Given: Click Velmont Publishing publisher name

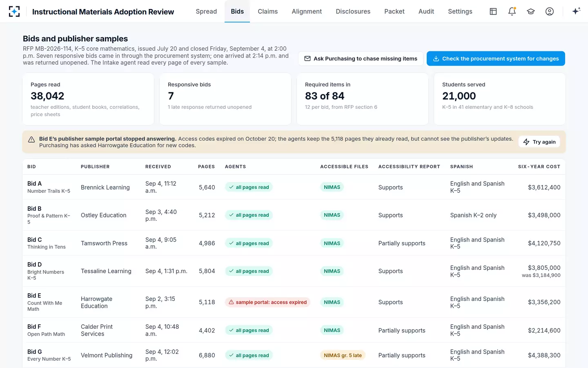Looking at the screenshot, I should [107, 355].
